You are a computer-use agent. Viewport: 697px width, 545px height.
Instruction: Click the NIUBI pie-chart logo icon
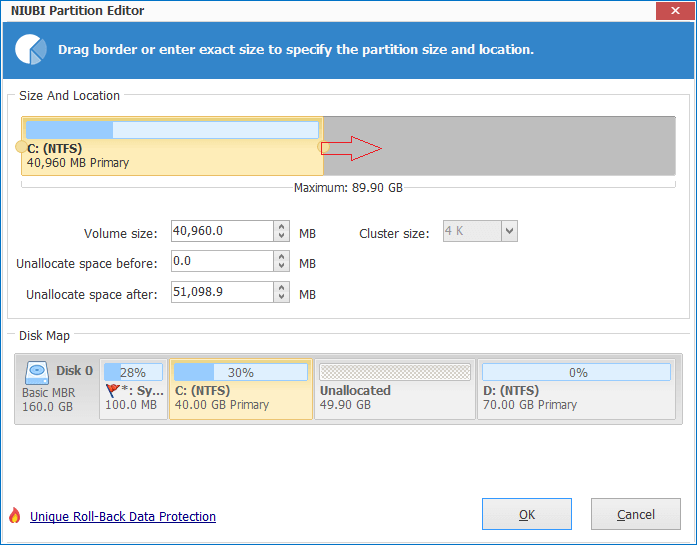tap(32, 50)
